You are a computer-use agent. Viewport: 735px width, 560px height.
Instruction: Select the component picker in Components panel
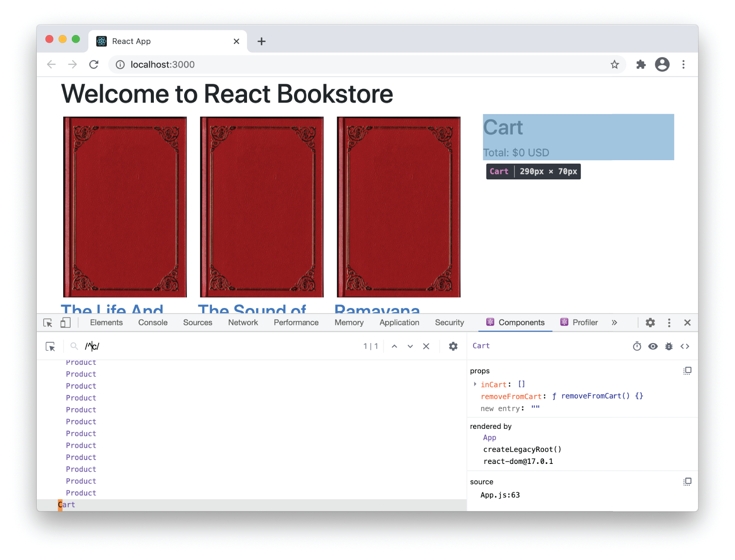[51, 346]
